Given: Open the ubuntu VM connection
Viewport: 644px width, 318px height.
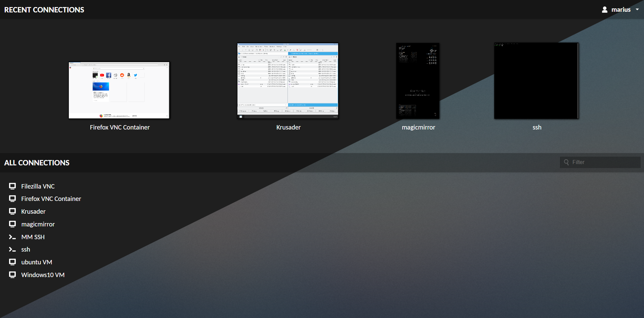Looking at the screenshot, I should click(x=37, y=262).
